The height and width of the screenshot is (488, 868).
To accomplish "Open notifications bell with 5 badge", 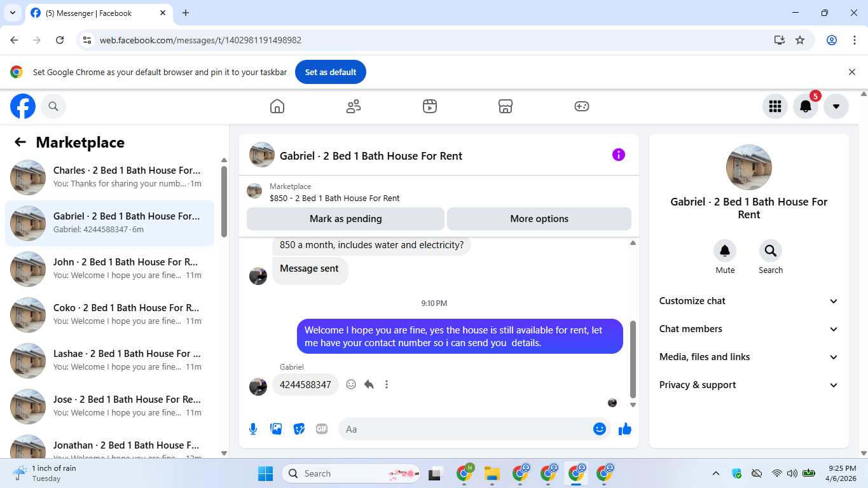I will click(x=806, y=106).
